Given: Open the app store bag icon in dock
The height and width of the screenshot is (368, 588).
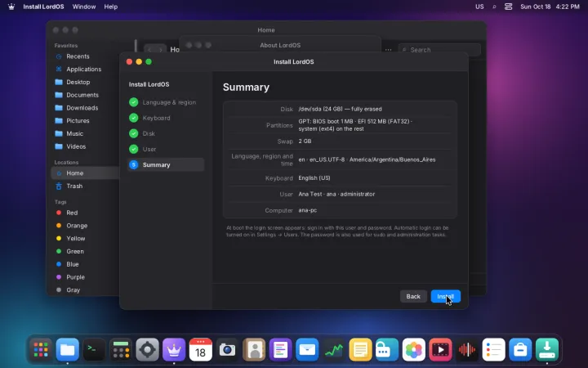Looking at the screenshot, I should click(x=520, y=350).
